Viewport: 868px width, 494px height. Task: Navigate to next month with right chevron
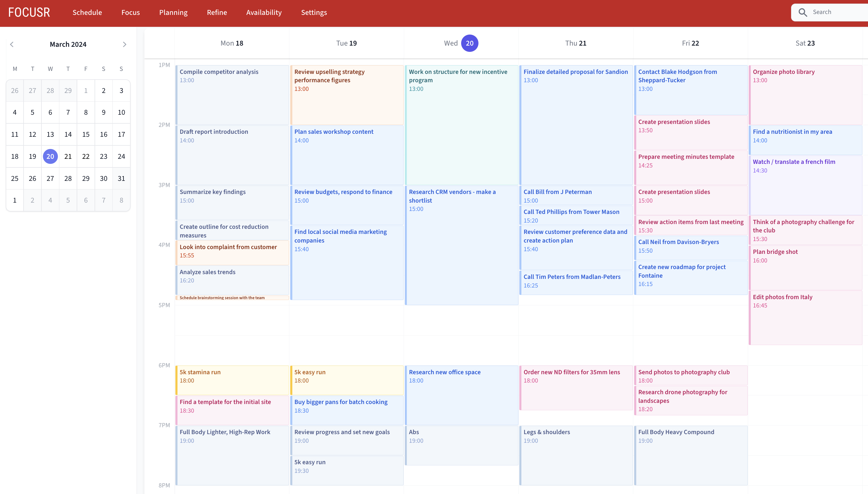[x=124, y=44]
